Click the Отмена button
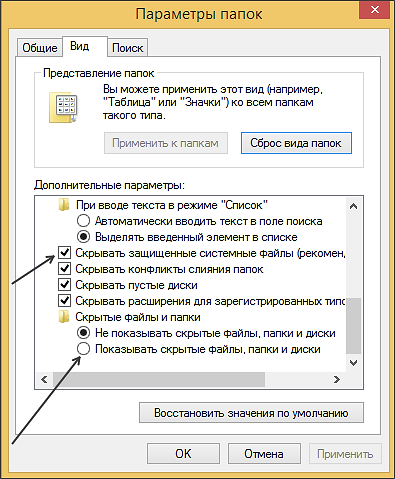Image resolution: width=395 pixels, height=479 pixels. [264, 454]
